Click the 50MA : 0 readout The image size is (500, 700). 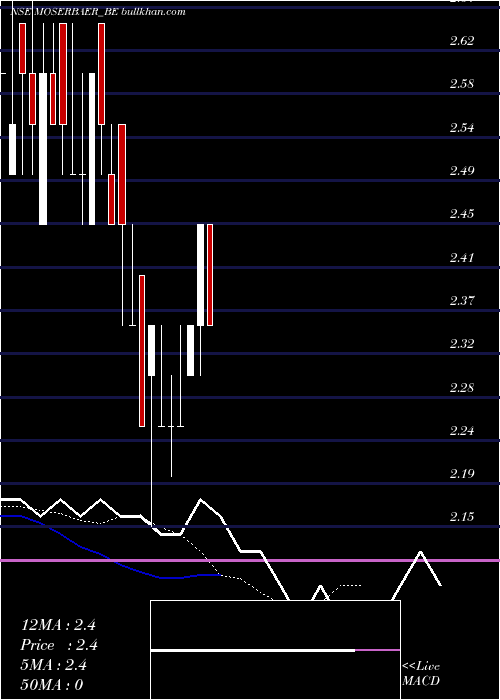pos(52,684)
